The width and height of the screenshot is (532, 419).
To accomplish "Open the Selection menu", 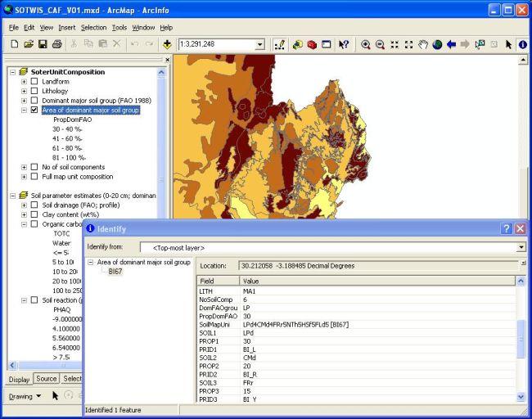I will point(93,27).
